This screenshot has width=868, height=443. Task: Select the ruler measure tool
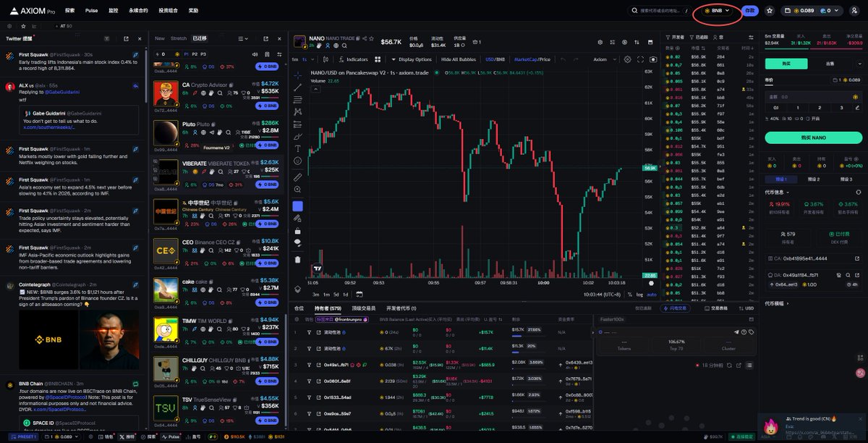pyautogui.click(x=297, y=177)
